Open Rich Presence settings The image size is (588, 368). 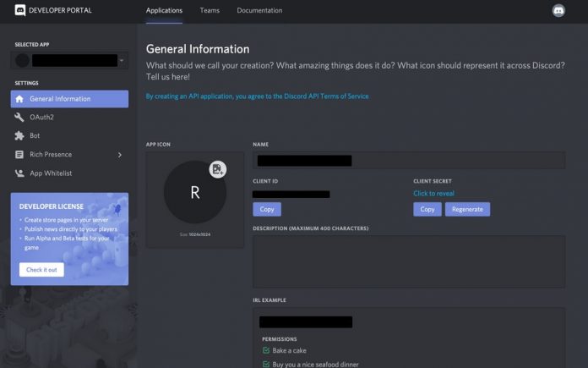pos(51,154)
